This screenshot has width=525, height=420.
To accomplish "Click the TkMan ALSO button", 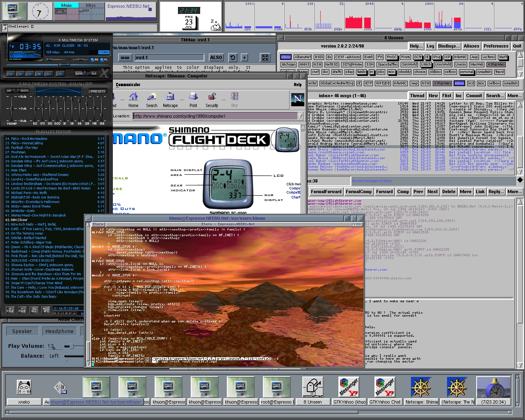I will pos(216,57).
